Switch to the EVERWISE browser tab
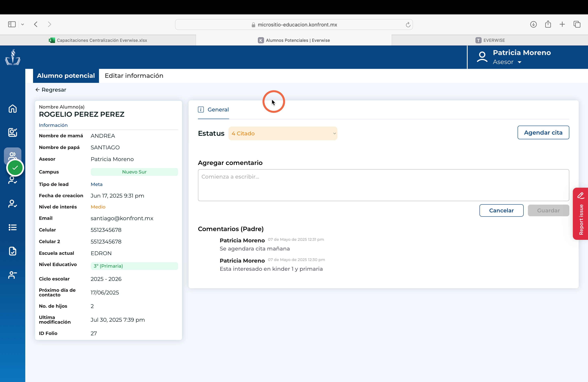Image resolution: width=588 pixels, height=382 pixels. [x=490, y=40]
